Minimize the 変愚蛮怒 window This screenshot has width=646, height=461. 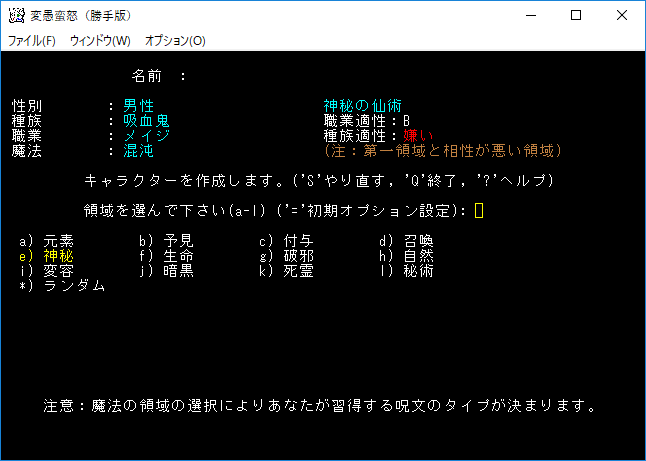point(530,15)
